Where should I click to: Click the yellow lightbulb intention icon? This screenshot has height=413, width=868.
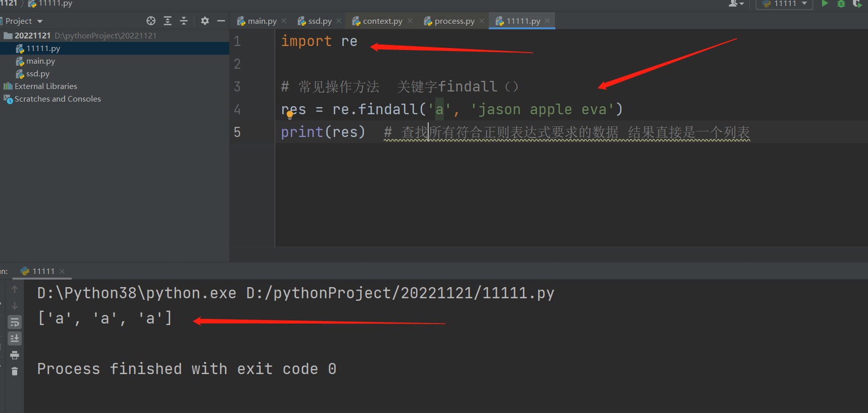[290, 115]
